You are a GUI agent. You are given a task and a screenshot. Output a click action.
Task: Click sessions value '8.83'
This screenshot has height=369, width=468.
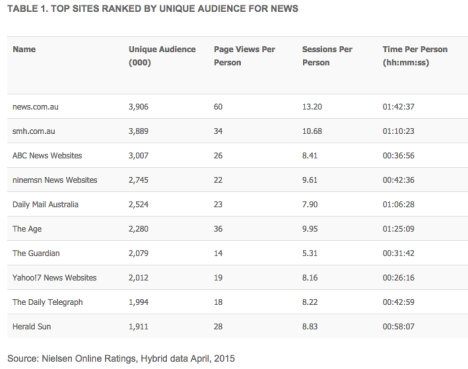[x=310, y=327]
